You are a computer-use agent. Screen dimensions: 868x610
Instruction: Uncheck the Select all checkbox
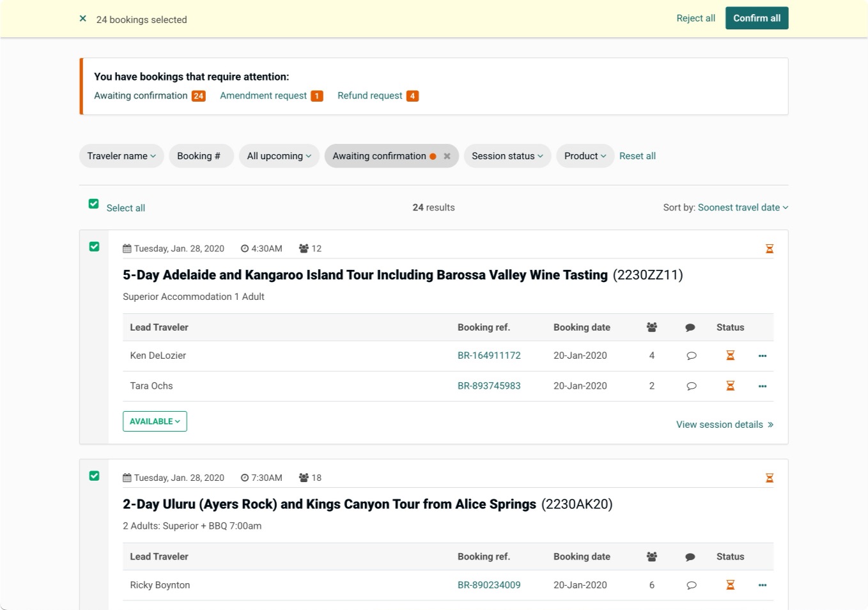tap(94, 204)
